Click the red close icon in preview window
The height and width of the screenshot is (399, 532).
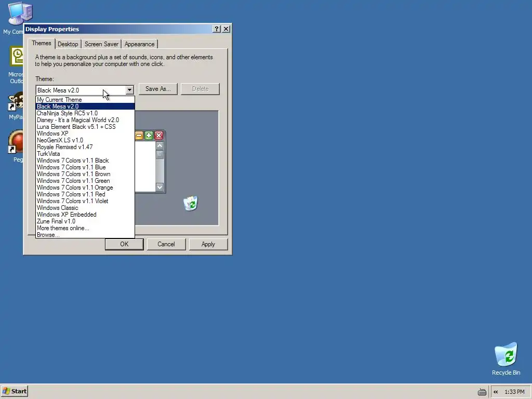[158, 136]
